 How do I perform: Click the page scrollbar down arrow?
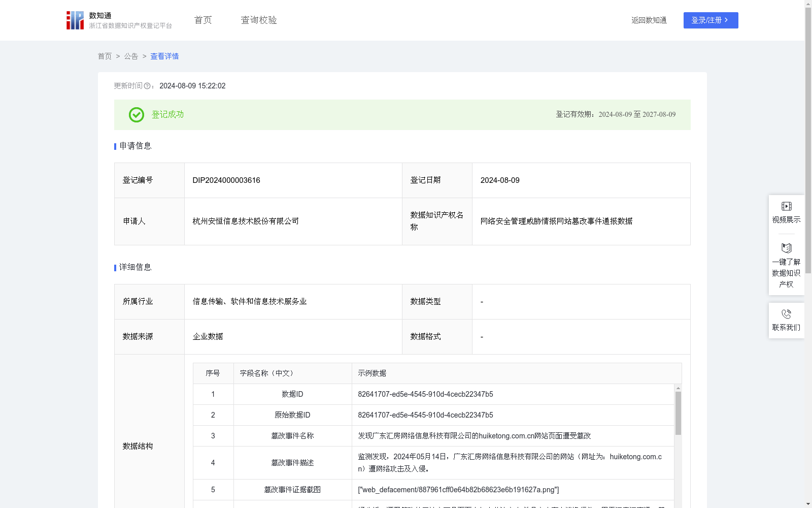click(x=808, y=504)
